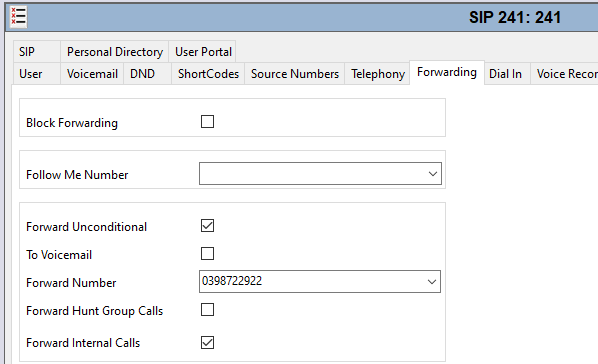Expand the Follow Me Number dropdown arrow
598x364 pixels.
tap(432, 174)
